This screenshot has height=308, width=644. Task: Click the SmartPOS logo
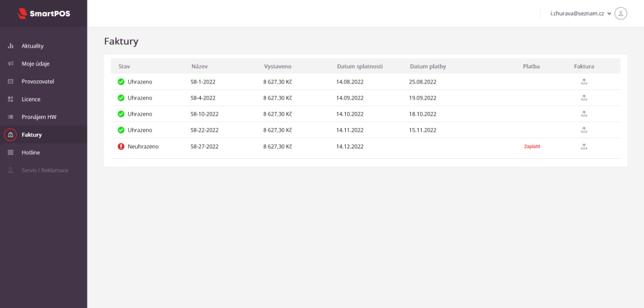point(43,13)
